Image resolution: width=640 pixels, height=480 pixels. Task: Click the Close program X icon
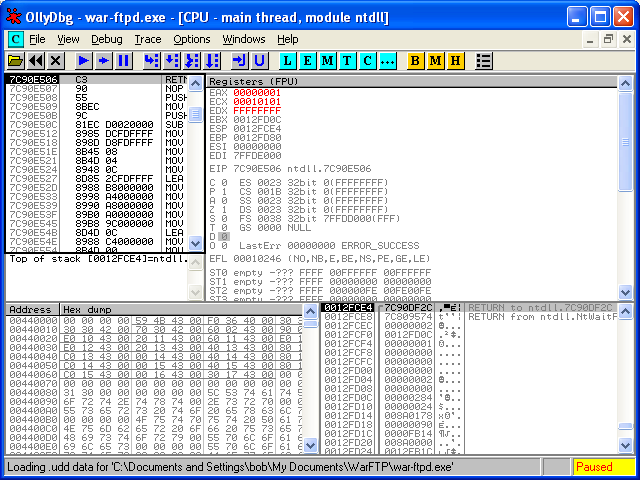coord(56,61)
